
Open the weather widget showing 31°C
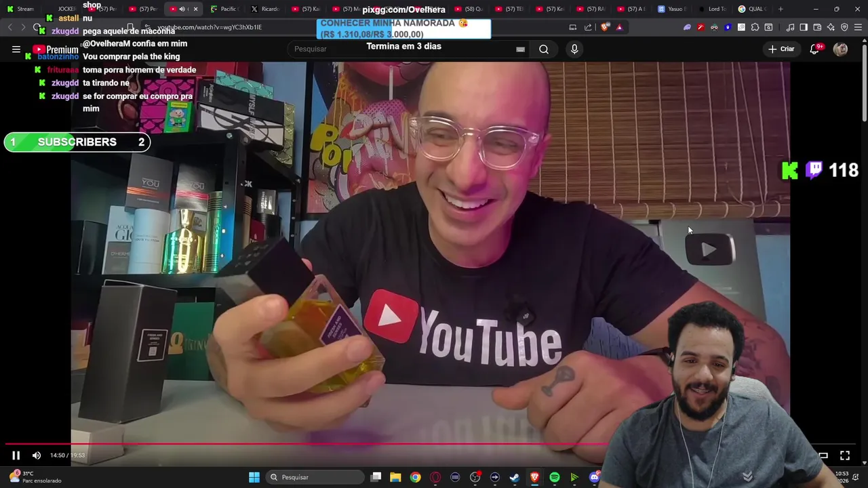[x=35, y=477]
